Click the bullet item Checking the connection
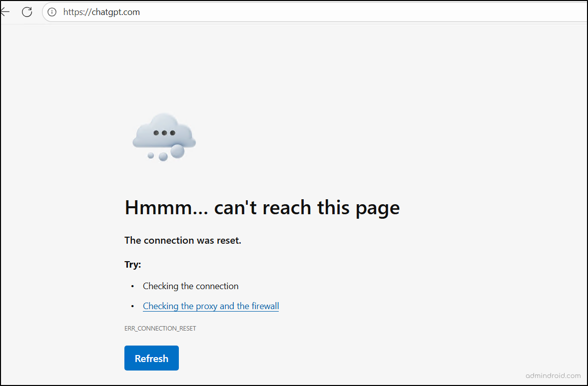 click(190, 286)
